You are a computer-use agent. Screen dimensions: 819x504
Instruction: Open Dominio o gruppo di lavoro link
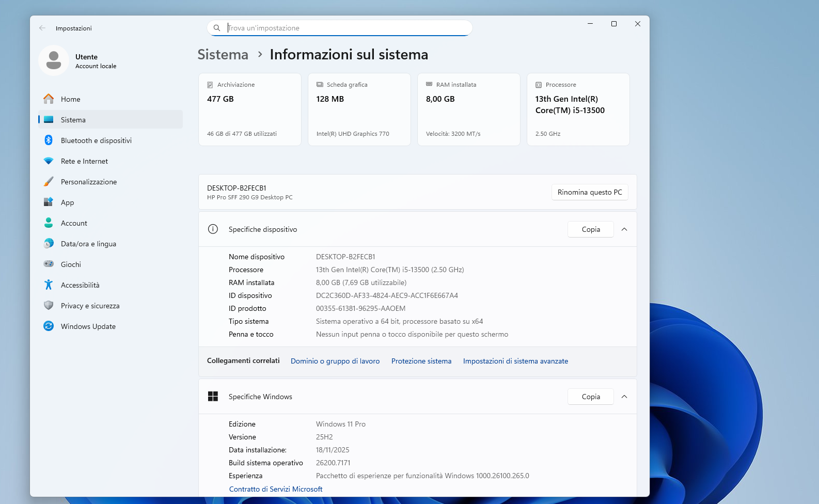pyautogui.click(x=335, y=361)
